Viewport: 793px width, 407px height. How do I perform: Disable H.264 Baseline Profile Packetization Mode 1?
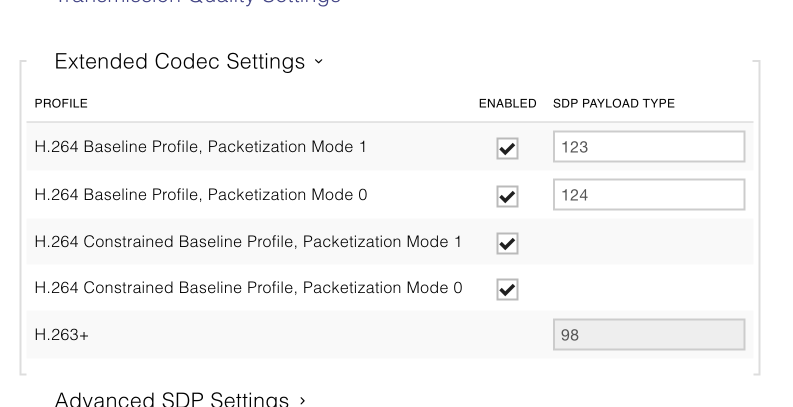tap(507, 148)
